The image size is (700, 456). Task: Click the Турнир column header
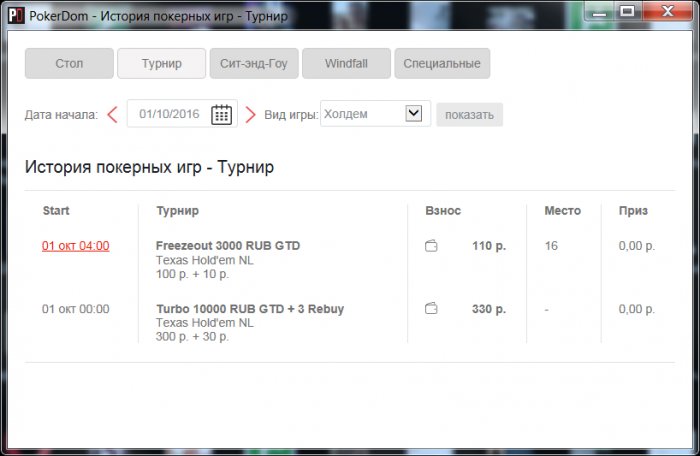click(x=177, y=210)
